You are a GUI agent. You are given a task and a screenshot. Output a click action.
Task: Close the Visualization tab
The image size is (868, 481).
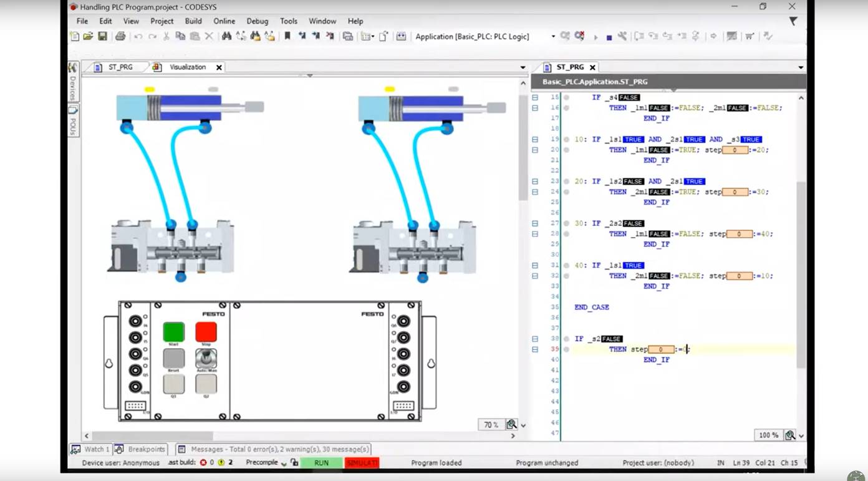pyautogui.click(x=219, y=67)
